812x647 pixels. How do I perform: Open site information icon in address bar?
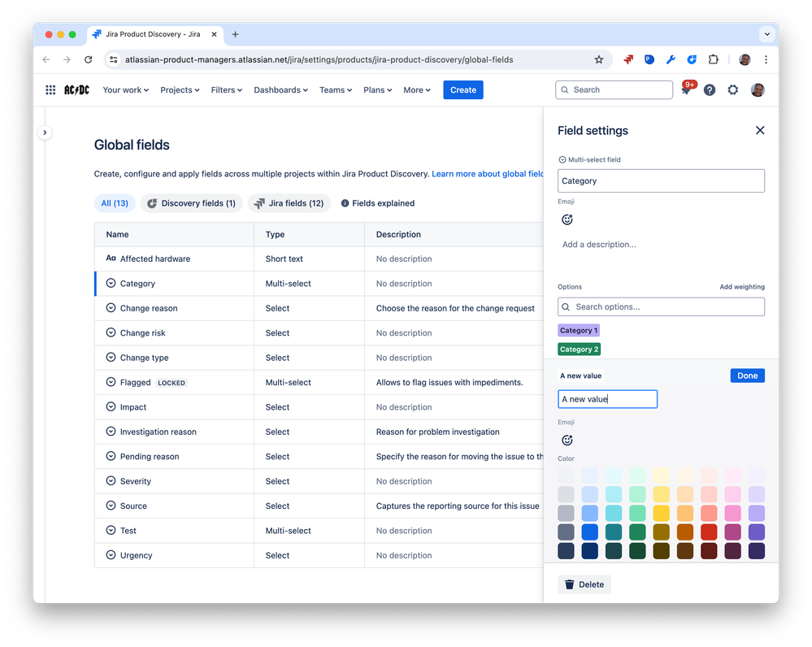pyautogui.click(x=114, y=59)
